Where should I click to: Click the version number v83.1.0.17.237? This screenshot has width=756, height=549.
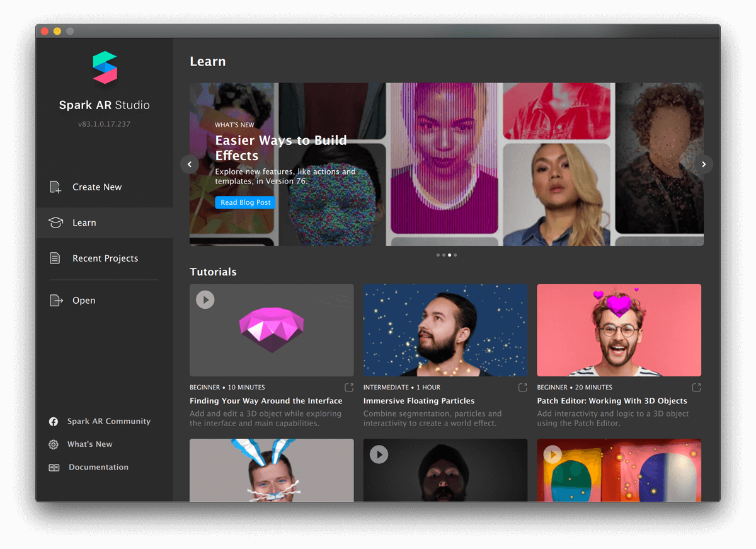[x=105, y=124]
